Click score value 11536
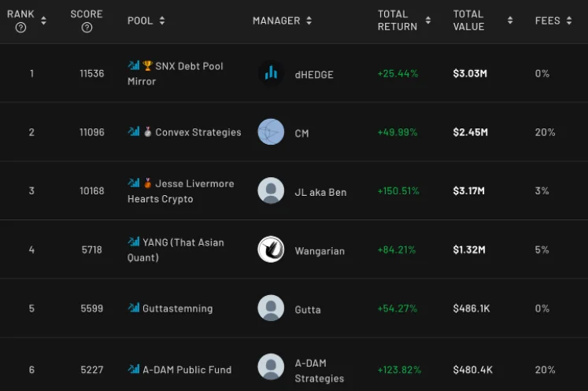This screenshot has width=588, height=391. tap(92, 73)
